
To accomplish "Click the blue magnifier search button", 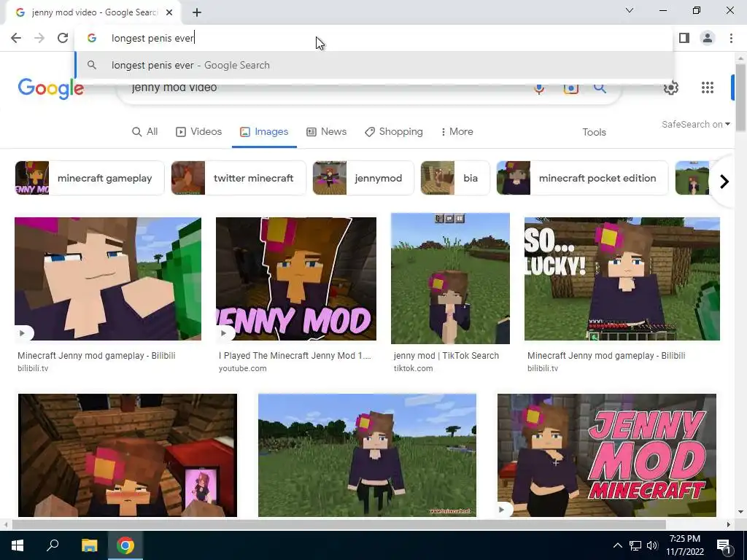I will click(x=600, y=88).
